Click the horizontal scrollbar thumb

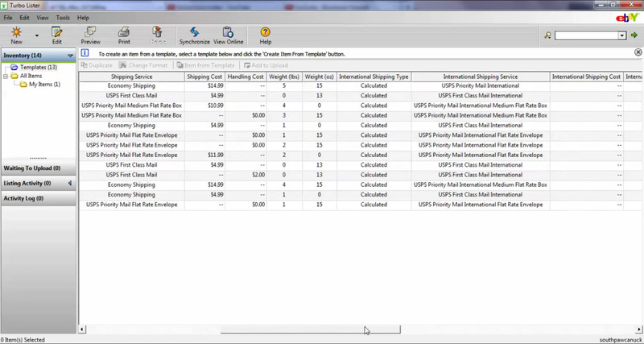pos(310,329)
